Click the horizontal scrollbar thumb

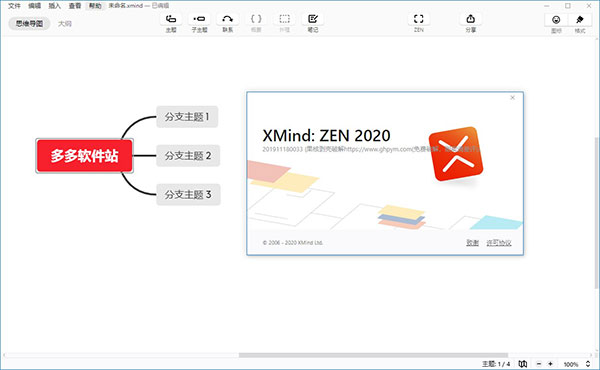tap(373, 355)
